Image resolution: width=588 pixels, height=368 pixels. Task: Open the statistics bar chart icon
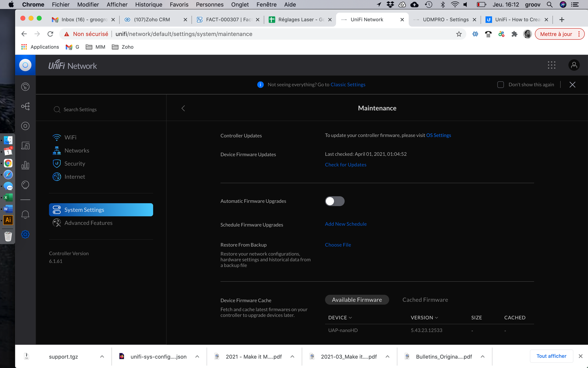[x=25, y=165]
